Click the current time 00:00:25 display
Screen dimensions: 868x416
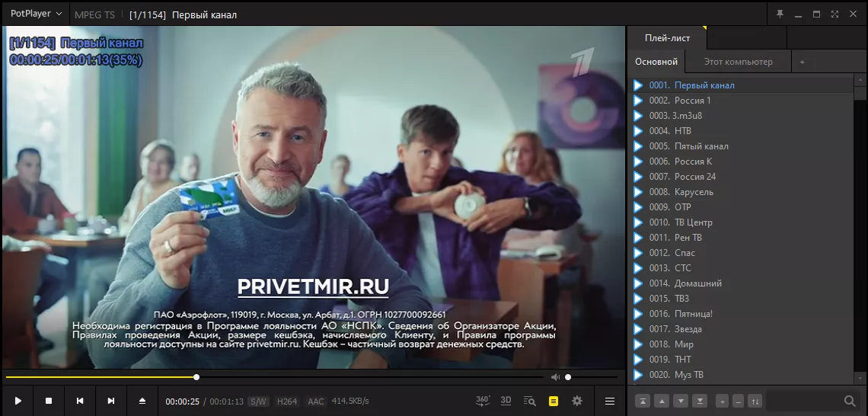tap(182, 402)
